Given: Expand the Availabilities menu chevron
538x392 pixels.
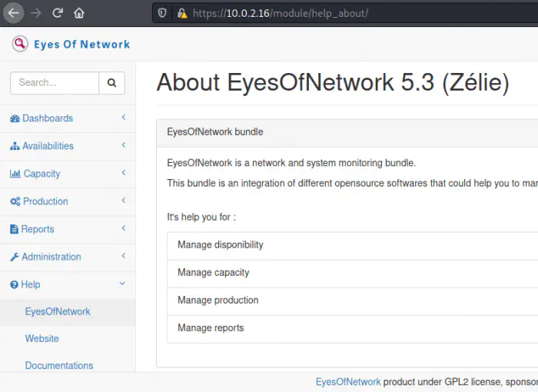Looking at the screenshot, I should [x=123, y=145].
